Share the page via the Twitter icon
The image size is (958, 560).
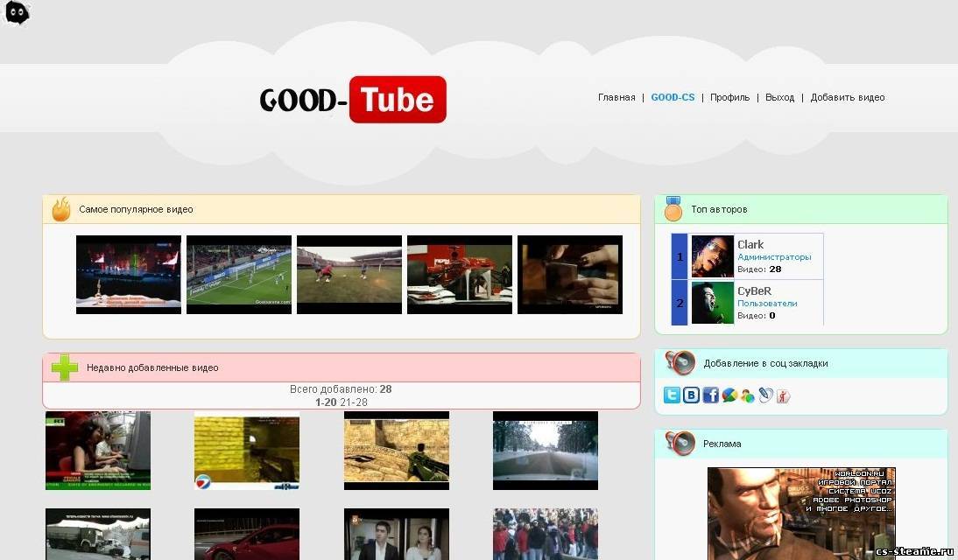tap(672, 395)
